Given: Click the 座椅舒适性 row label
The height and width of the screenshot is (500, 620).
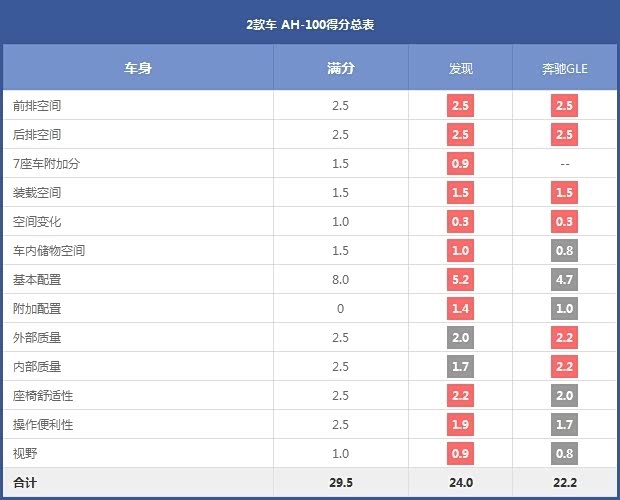Looking at the screenshot, I should [x=43, y=396].
